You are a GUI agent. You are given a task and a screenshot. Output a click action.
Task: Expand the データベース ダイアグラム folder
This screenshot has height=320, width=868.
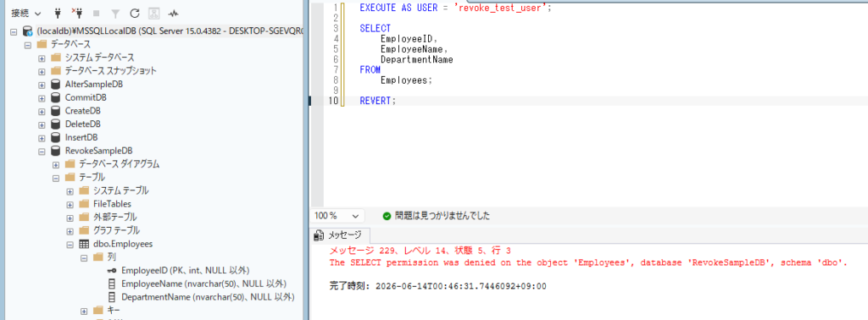coord(56,164)
